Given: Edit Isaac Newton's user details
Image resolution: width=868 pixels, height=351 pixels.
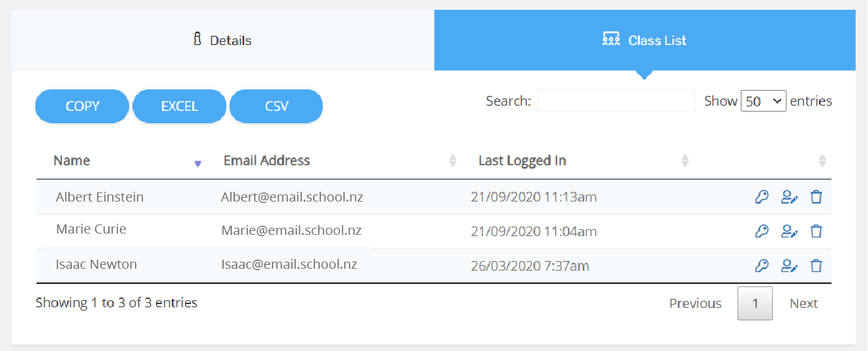Looking at the screenshot, I should (789, 266).
